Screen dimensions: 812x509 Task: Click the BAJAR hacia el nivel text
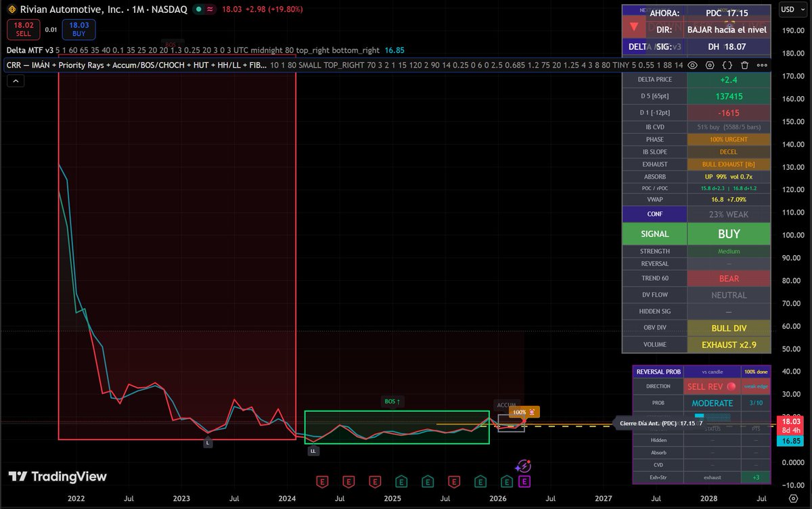click(x=727, y=30)
